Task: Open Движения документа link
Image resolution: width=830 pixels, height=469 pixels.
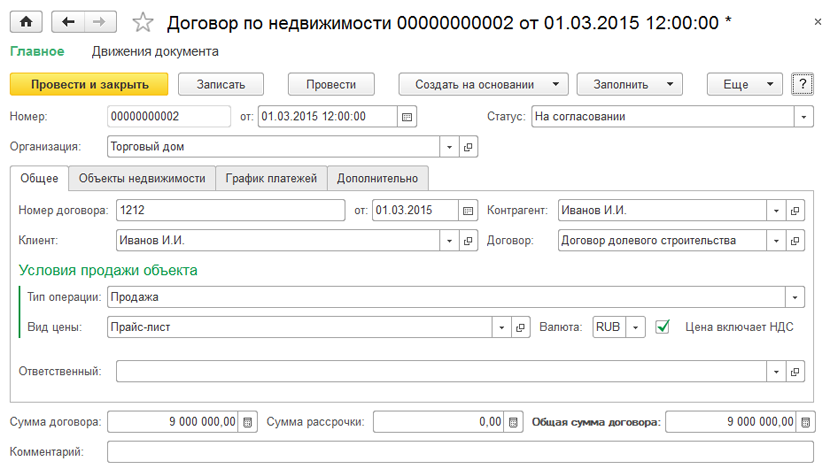Action: click(x=155, y=51)
